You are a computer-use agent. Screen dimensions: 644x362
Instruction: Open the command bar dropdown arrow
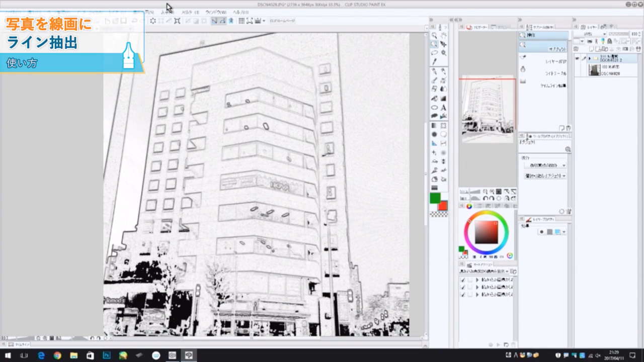tap(264, 21)
